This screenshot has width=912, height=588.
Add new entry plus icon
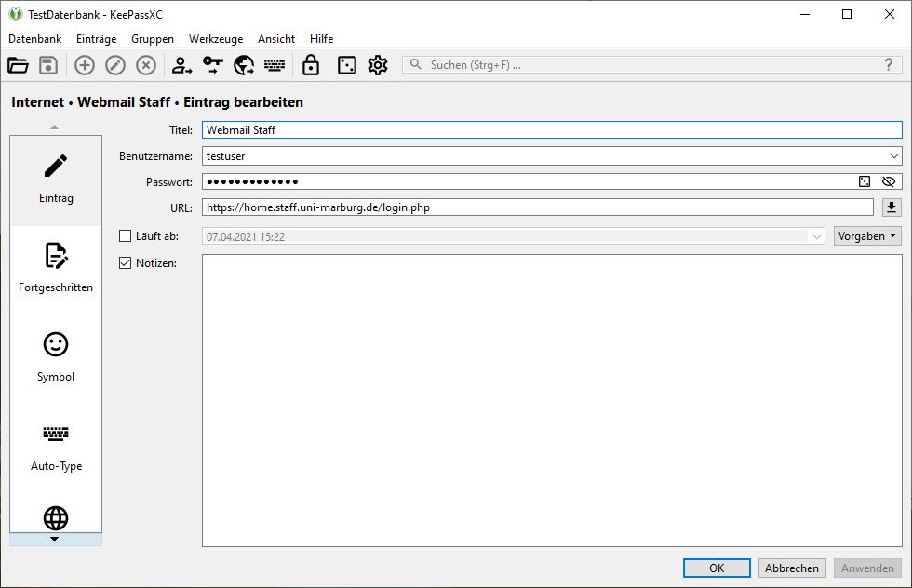pyautogui.click(x=85, y=65)
